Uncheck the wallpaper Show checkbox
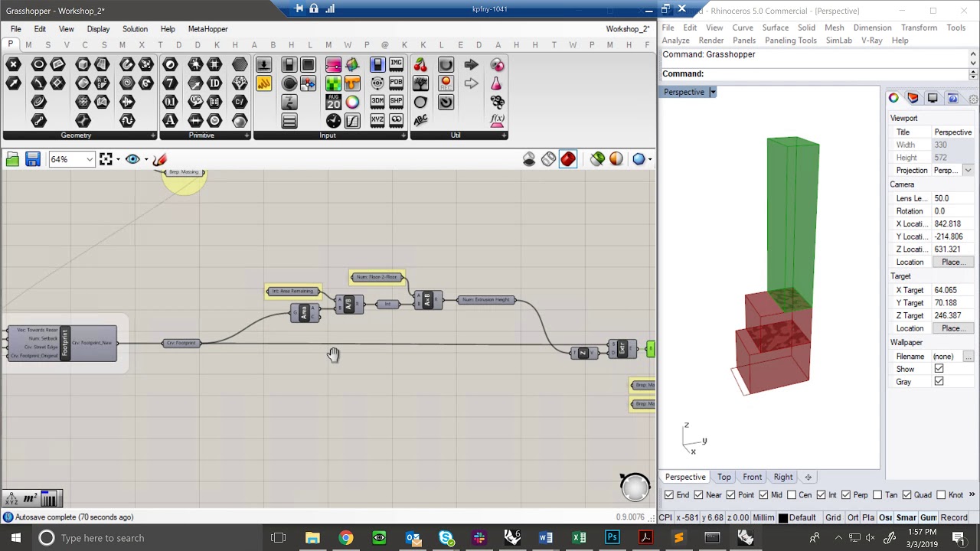 939,369
